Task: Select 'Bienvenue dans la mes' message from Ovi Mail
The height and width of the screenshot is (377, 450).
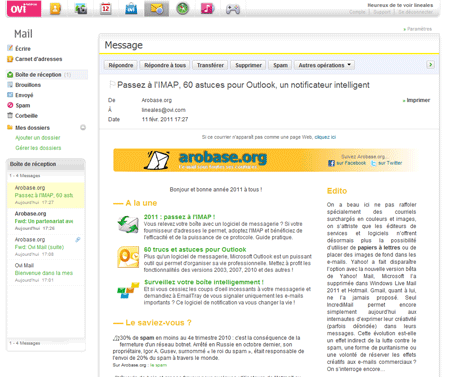Action: tap(46, 273)
